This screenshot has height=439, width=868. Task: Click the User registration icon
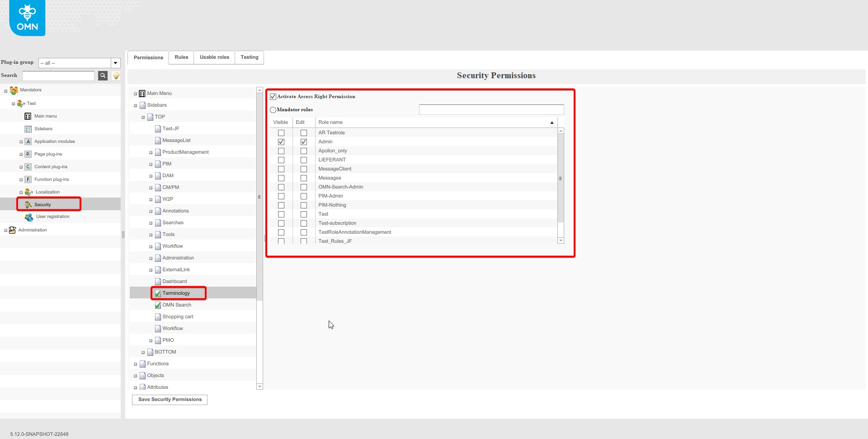pyautogui.click(x=29, y=217)
